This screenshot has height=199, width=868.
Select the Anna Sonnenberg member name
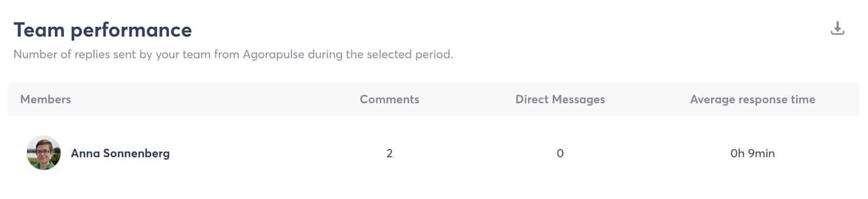coord(120,153)
